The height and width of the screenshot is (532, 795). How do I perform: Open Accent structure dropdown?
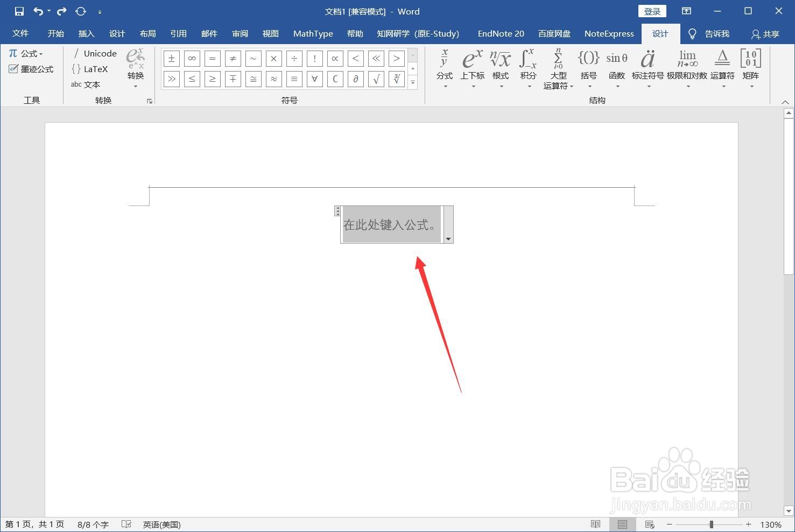(x=648, y=69)
